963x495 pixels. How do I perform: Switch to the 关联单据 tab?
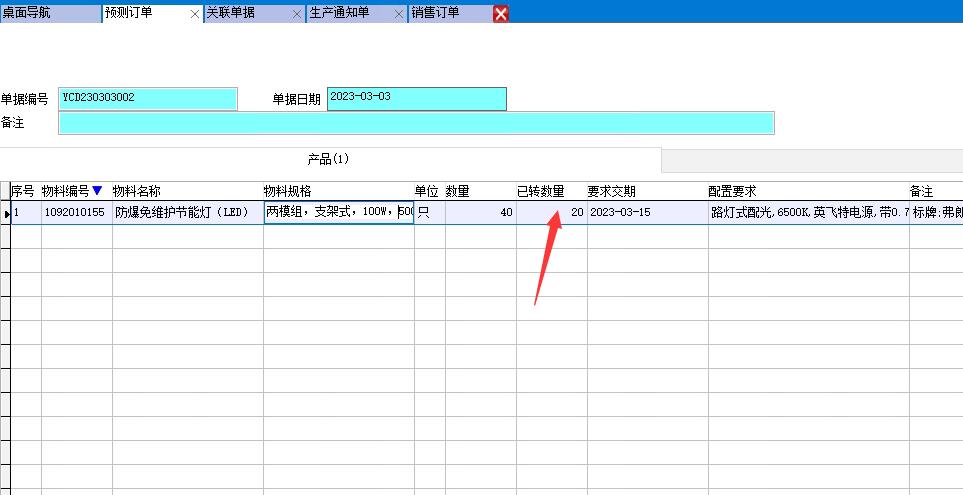coord(231,13)
